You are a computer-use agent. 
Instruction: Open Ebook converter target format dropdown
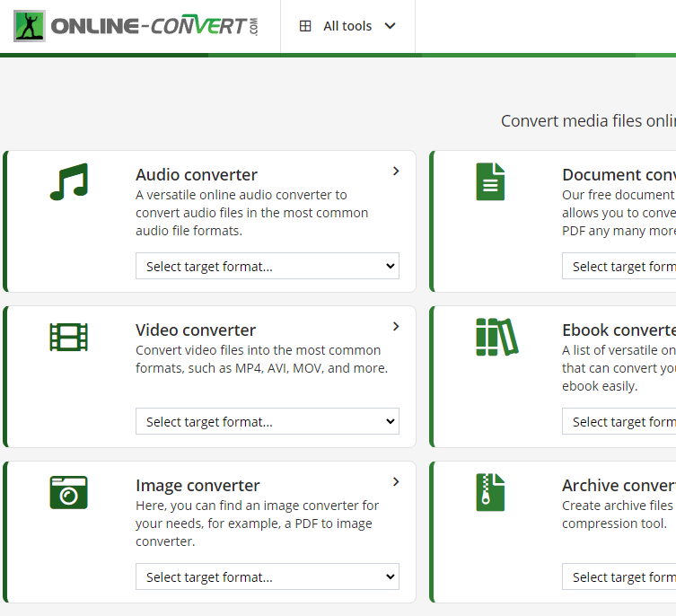pos(619,421)
